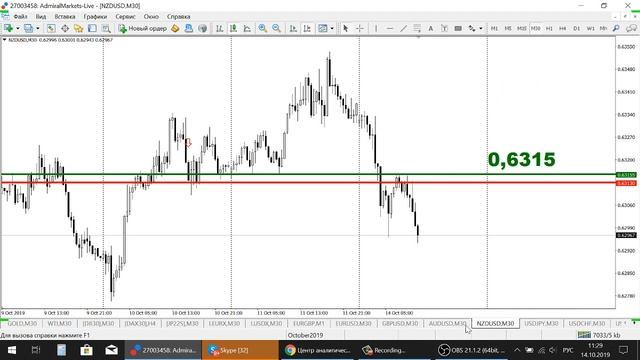Switch timeframe to M5
Screen dimensions: 640x360
(x=508, y=28)
